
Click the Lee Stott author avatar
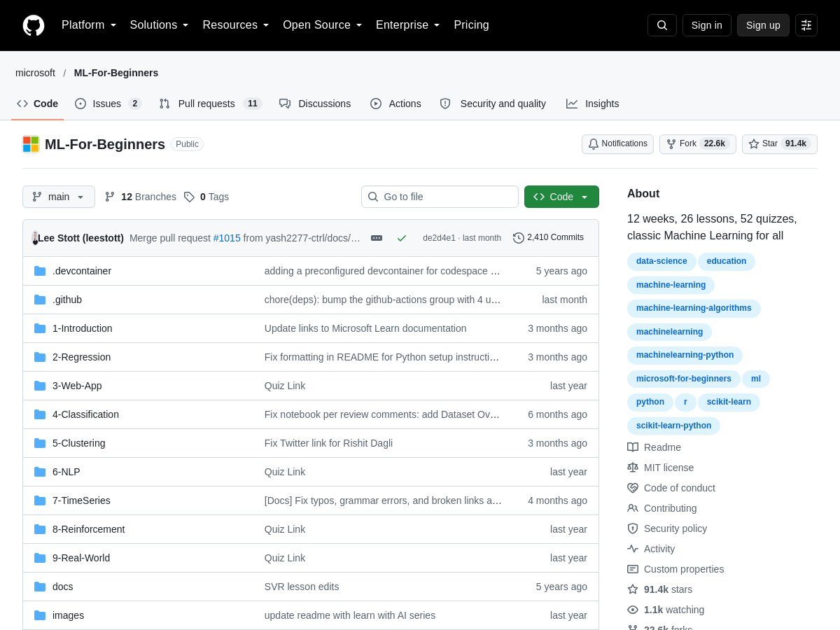pyautogui.click(x=35, y=238)
